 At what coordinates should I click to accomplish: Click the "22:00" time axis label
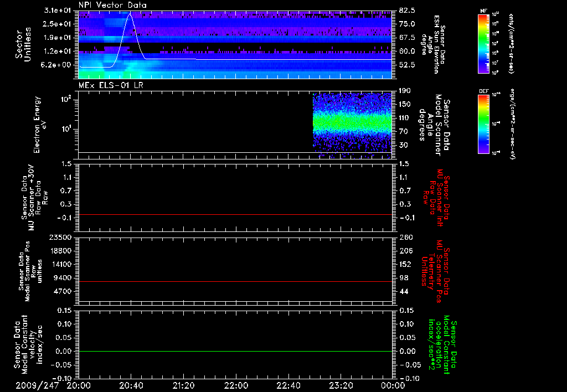coord(236,385)
